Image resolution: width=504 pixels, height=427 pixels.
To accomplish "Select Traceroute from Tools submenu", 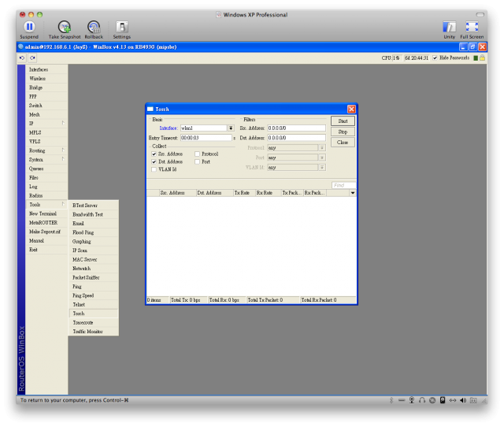I will (94, 322).
